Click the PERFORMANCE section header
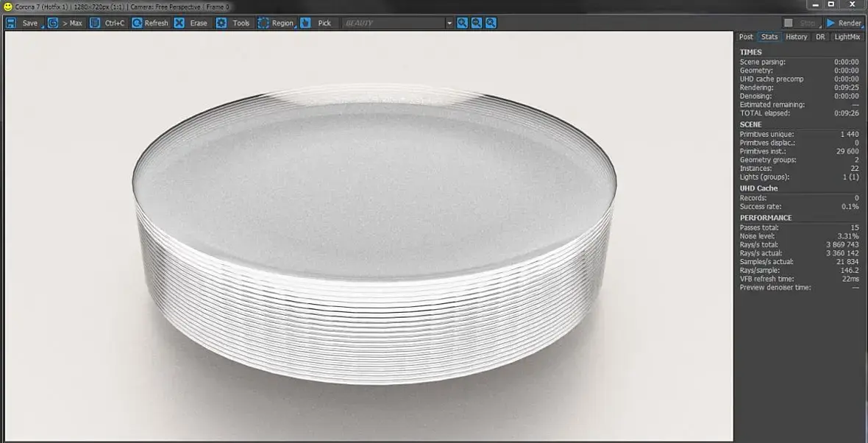Image resolution: width=868 pixels, height=443 pixels. (x=766, y=218)
